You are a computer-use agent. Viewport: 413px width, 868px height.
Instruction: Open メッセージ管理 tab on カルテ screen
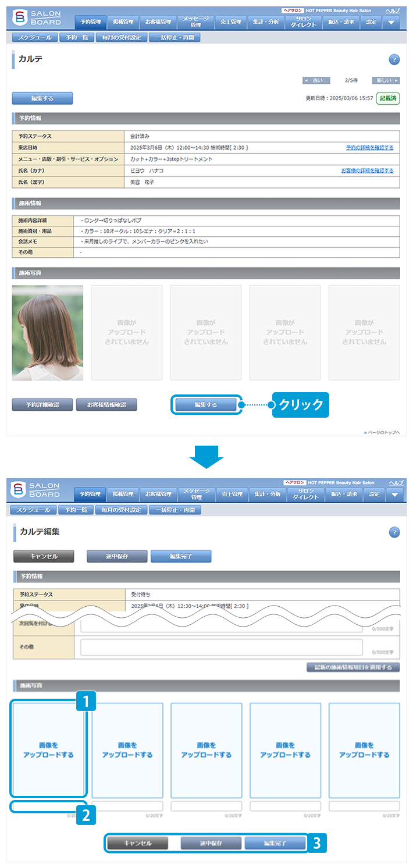[195, 22]
